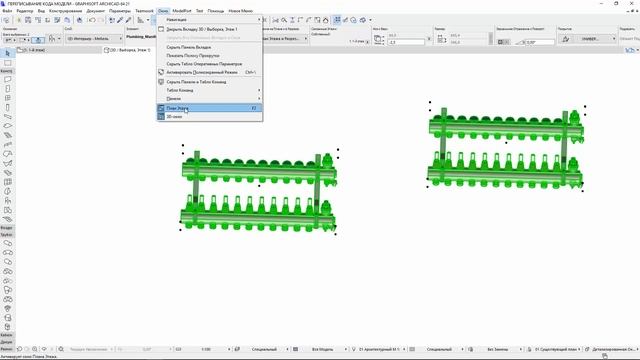Select the Window tool in toolbox
Image resolution: width=640 pixels, height=360 pixels.
(x=7, y=98)
